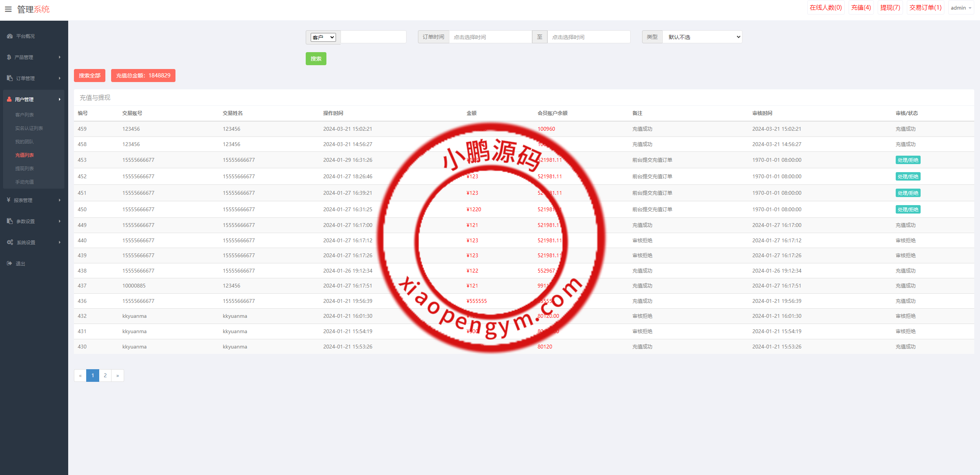This screenshot has height=475, width=980.
Task: Expand the 参数设置 sidebar menu arrow
Action: [x=60, y=221]
